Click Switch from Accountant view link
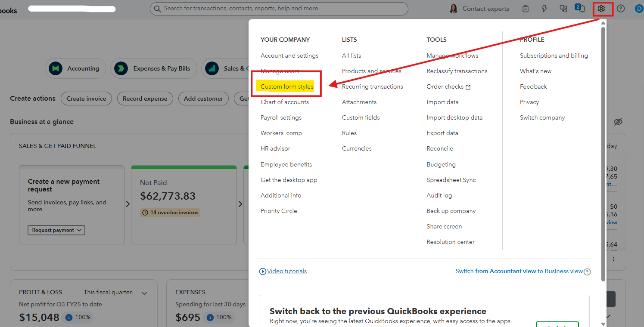This screenshot has width=644, height=327. [x=519, y=271]
